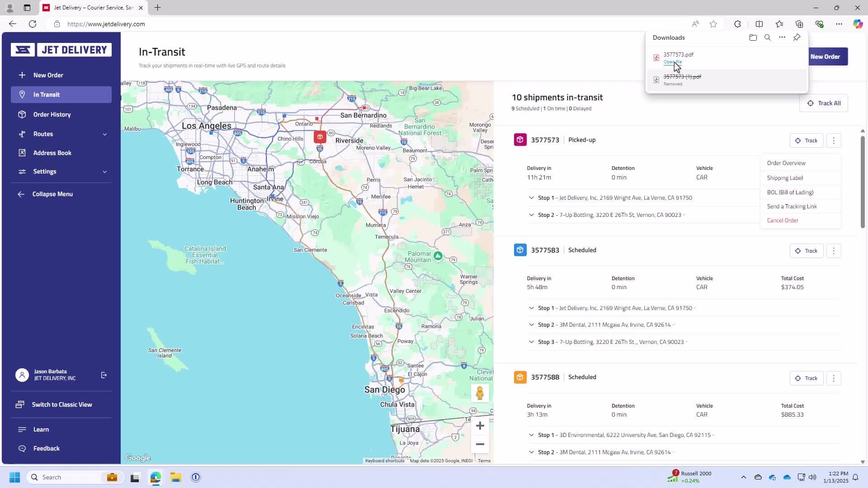Click orange package icon for order 3577588
The height and width of the screenshot is (488, 868).
point(520,377)
